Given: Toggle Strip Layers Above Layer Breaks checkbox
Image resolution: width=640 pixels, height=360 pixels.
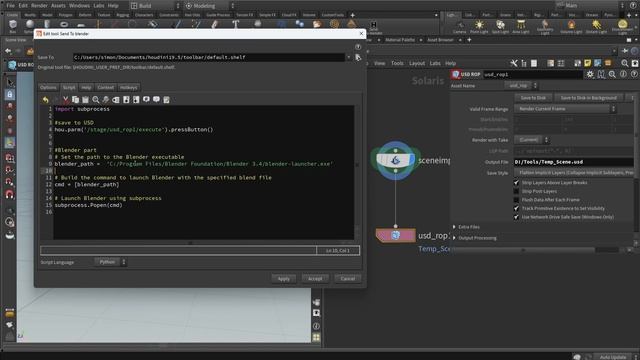Looking at the screenshot, I should tap(516, 182).
